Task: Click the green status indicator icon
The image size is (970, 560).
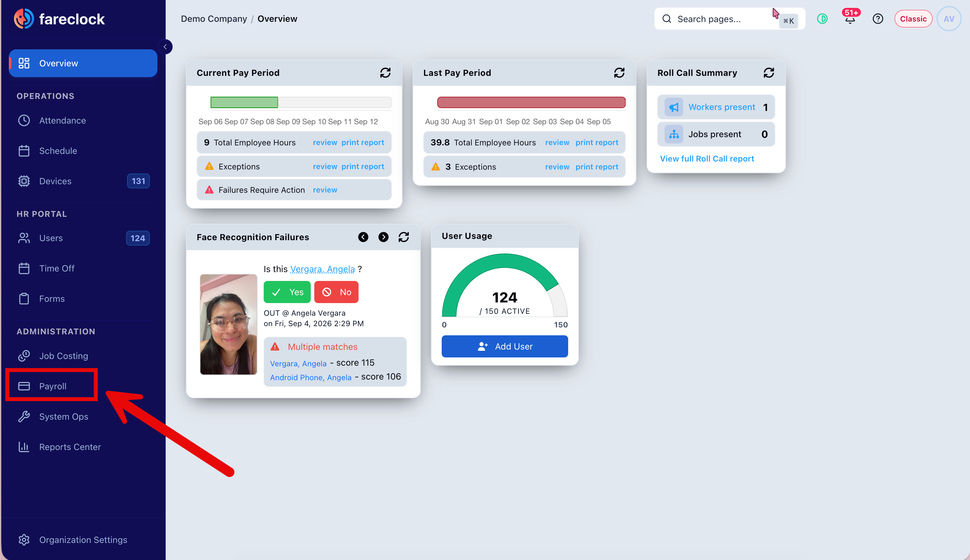Action: pos(822,18)
